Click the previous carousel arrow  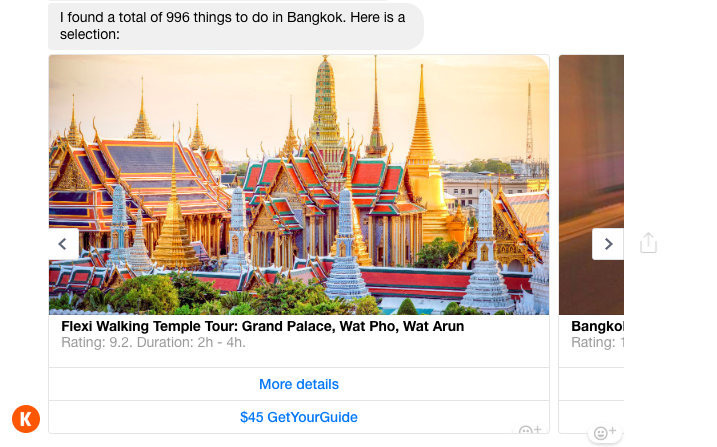tap(63, 244)
